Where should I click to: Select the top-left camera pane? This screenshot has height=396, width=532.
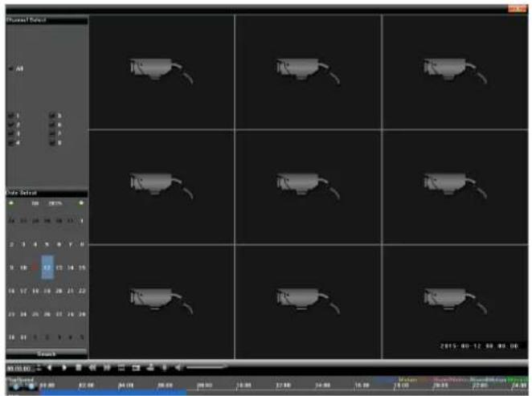(x=162, y=71)
